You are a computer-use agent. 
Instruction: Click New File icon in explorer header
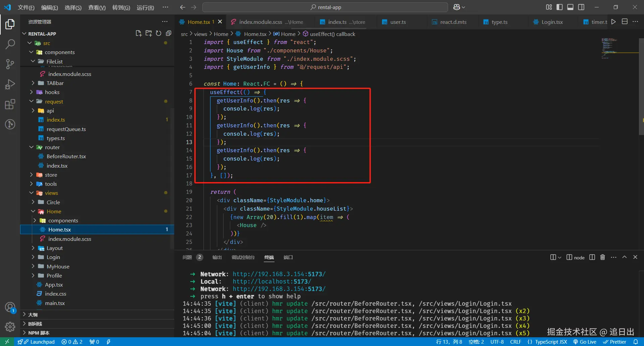click(138, 33)
